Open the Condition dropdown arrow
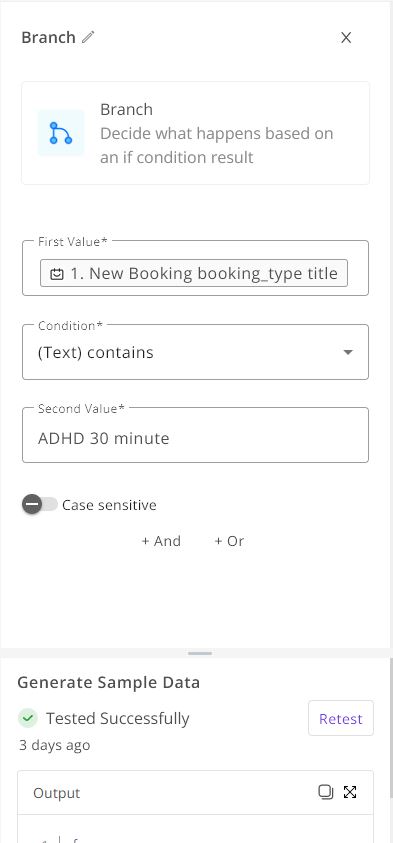Screen dimensions: 393x843 pos(348,352)
